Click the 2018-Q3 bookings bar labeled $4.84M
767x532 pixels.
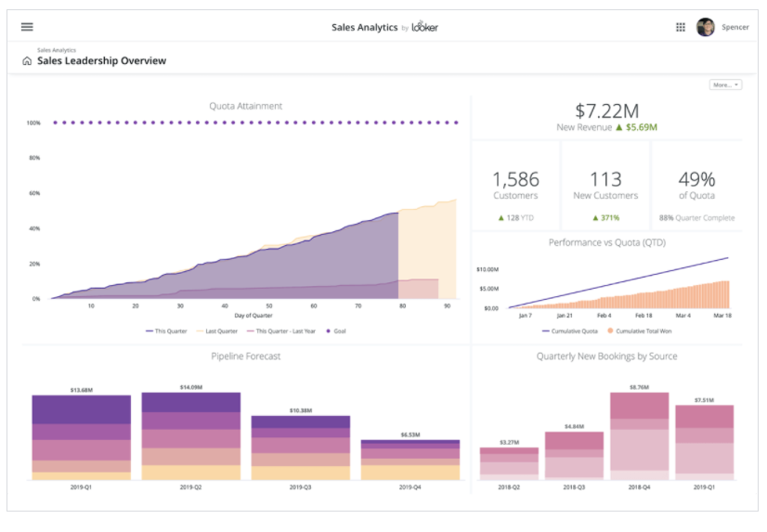click(574, 456)
